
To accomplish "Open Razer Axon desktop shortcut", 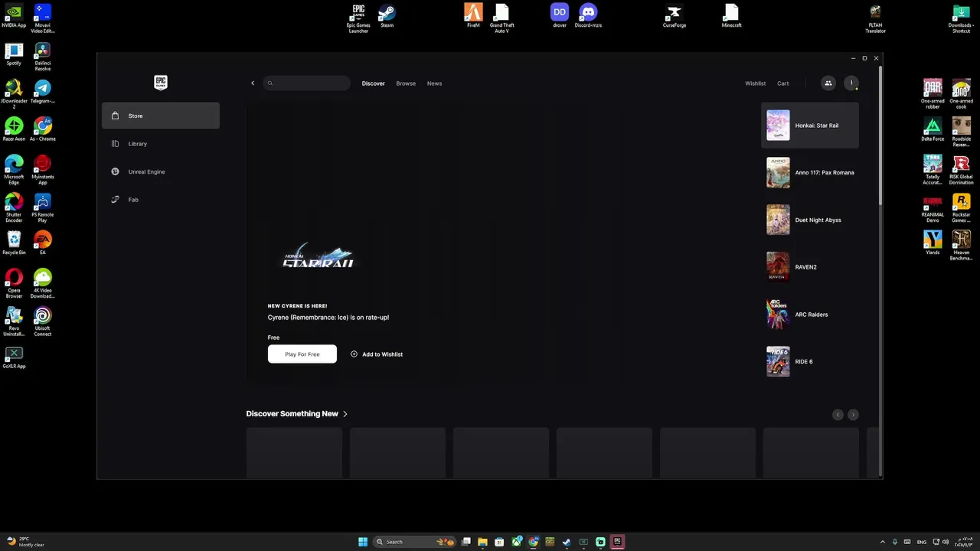I will click(14, 130).
